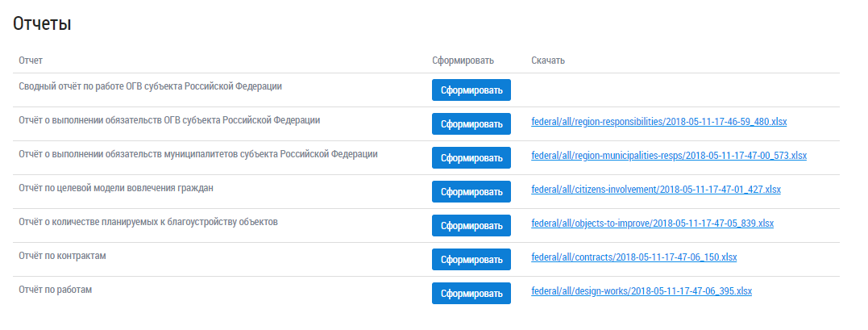This screenshot has height=330, width=868.
Task: Click Сформировать for планируемых к благоустройству объектов
Action: (x=471, y=226)
